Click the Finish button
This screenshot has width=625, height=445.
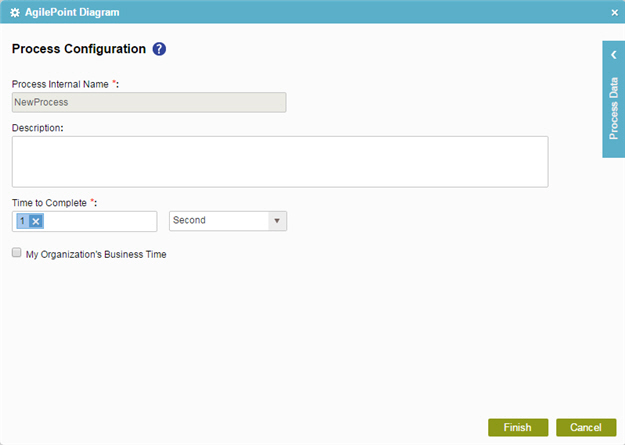coord(518,427)
